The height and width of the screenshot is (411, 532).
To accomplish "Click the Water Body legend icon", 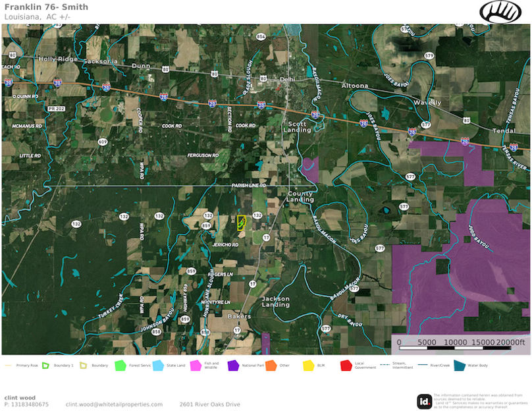I will point(458,365).
